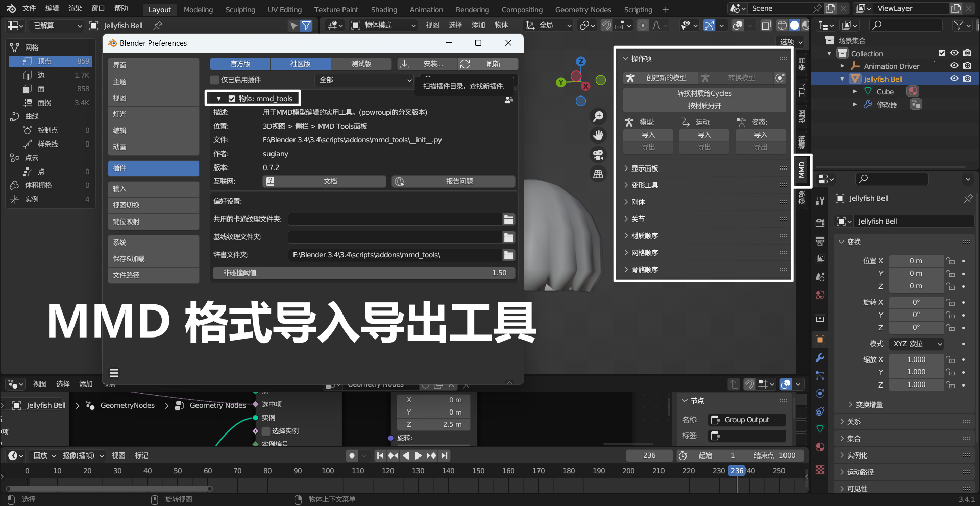Toggle the mmd_tools addon checkbox

(x=232, y=99)
